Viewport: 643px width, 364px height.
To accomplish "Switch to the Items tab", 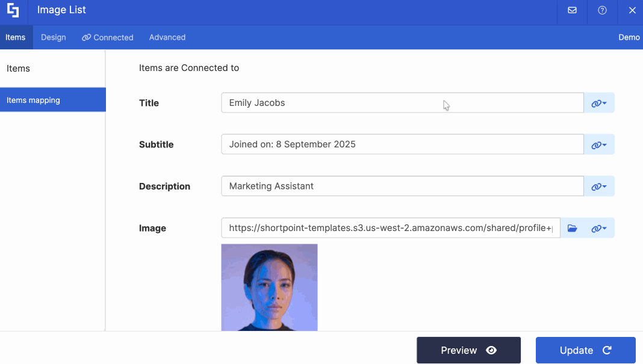I will [x=16, y=37].
